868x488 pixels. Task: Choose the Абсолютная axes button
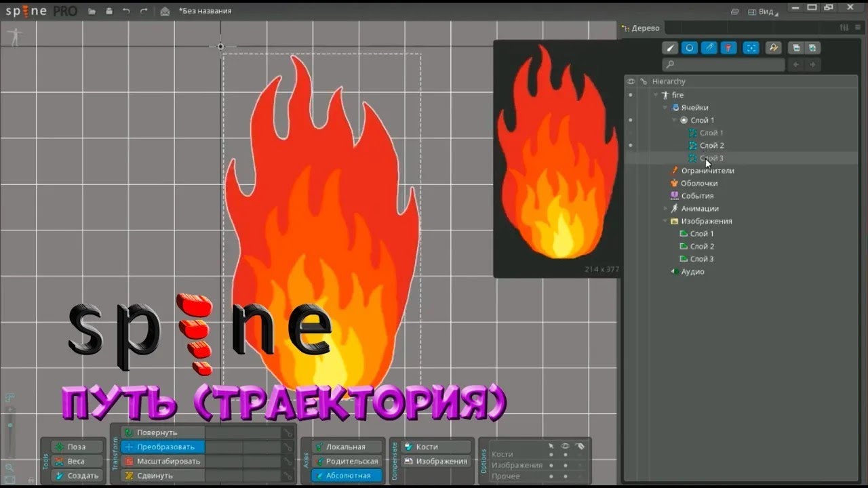coord(346,476)
